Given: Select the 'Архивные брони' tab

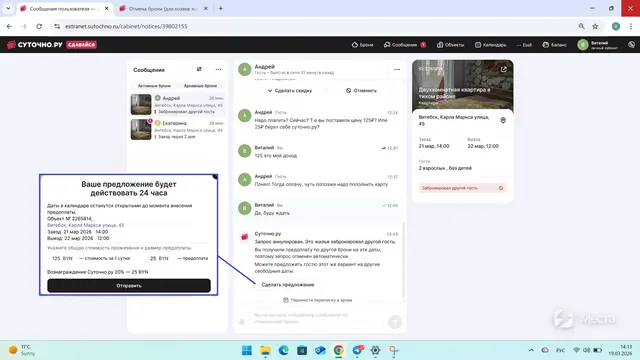Looking at the screenshot, I should (x=200, y=86).
